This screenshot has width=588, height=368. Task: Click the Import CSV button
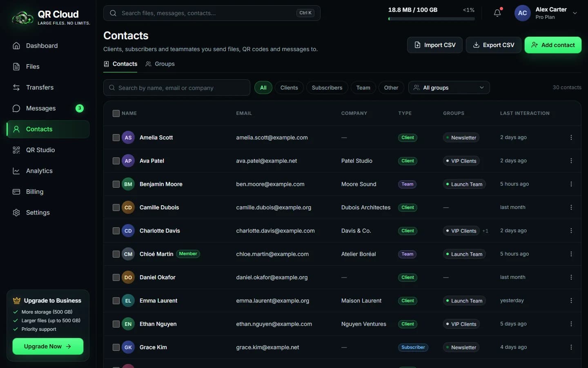tap(435, 45)
